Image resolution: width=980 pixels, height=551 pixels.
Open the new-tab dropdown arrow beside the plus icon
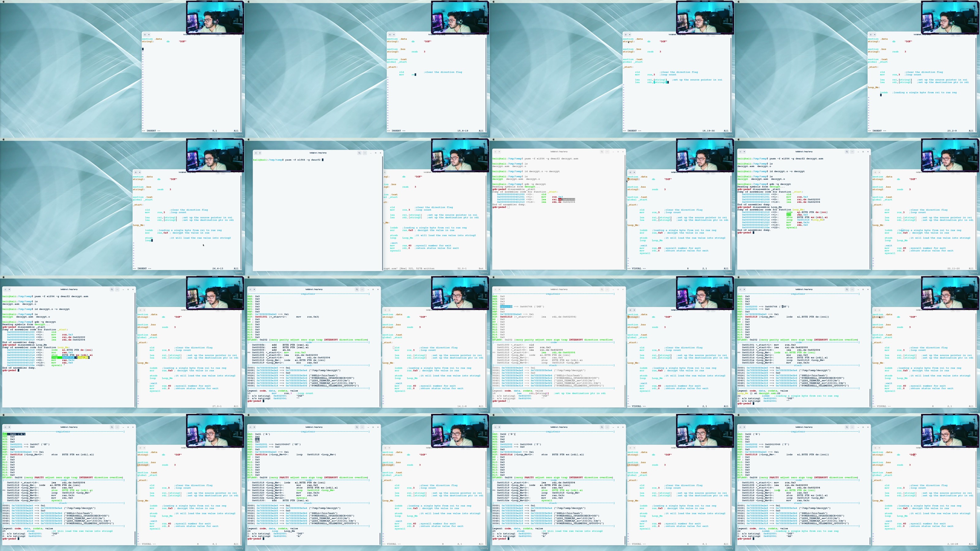point(260,153)
